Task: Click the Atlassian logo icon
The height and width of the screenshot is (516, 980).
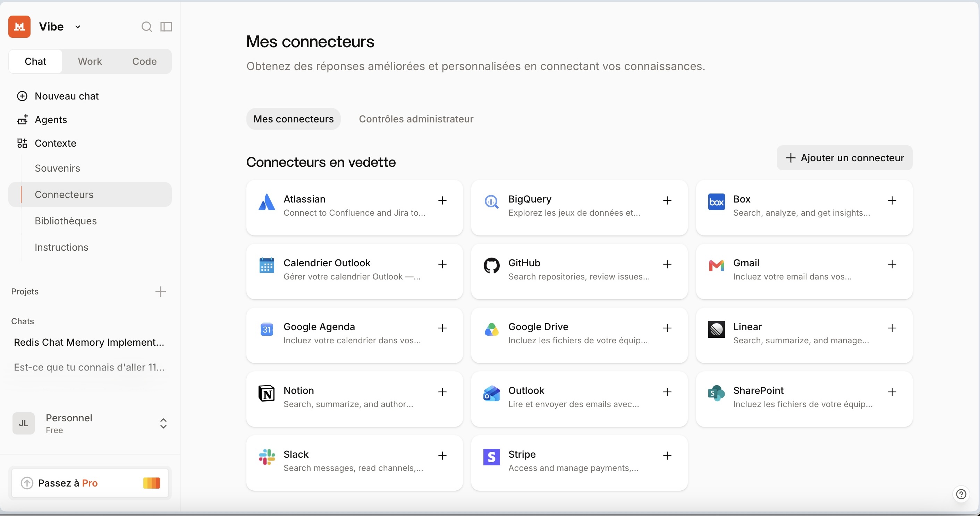Action: tap(267, 202)
